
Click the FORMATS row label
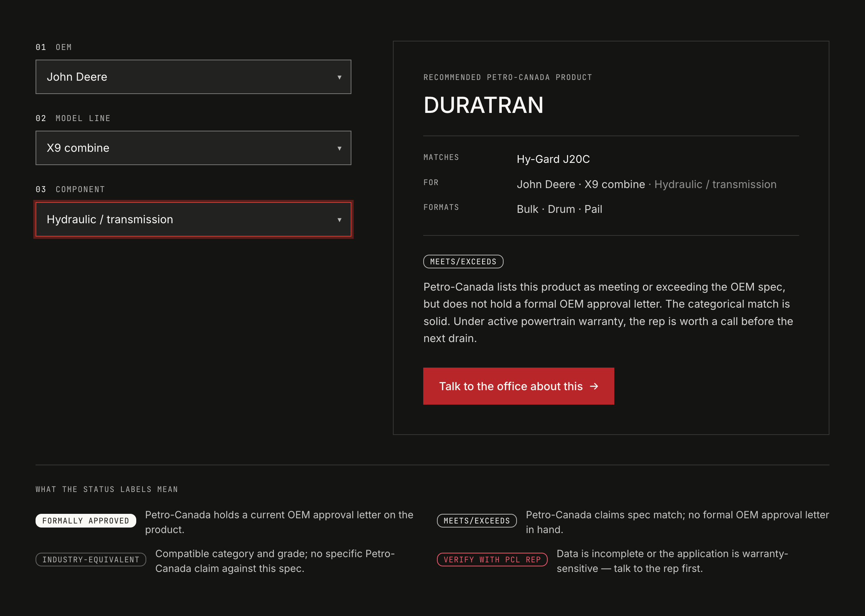[x=441, y=207]
